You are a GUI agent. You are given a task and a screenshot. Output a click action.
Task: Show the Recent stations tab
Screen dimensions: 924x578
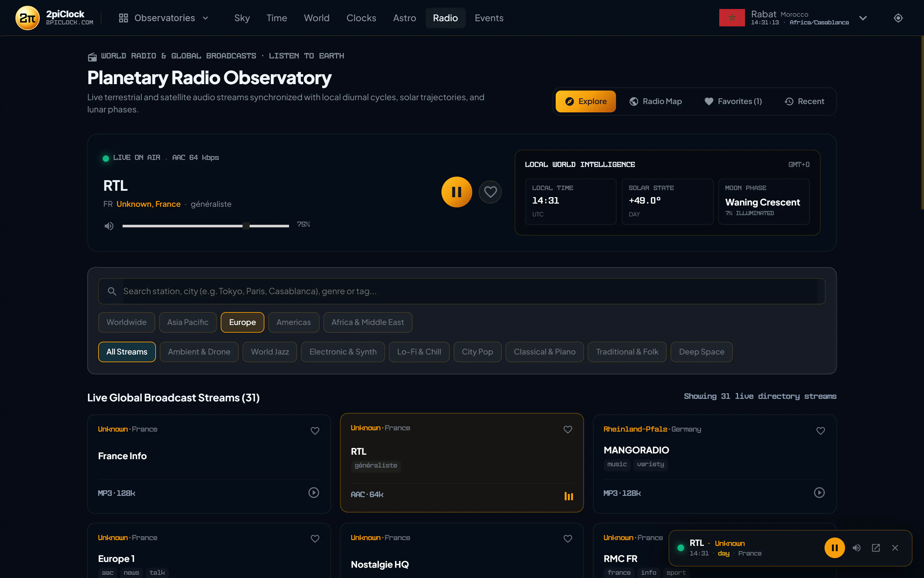pos(804,101)
